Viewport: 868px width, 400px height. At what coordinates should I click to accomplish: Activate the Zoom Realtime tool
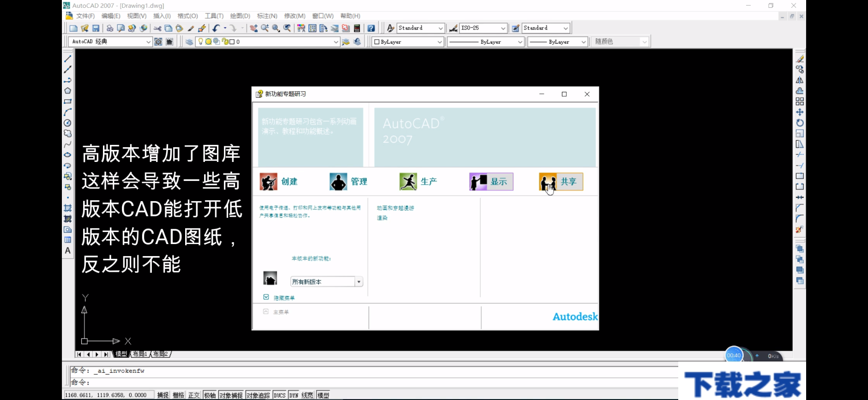[265, 28]
